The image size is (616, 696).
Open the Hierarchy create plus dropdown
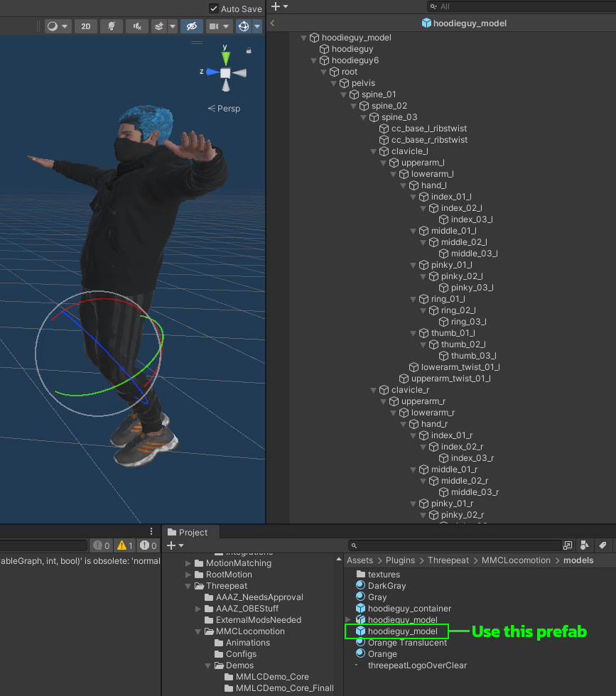click(280, 6)
